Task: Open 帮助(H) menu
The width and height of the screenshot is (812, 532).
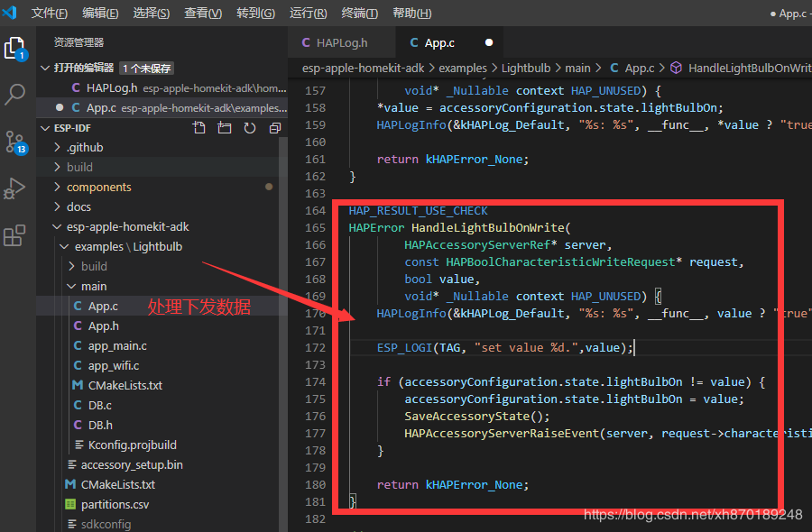Action: 411,13
